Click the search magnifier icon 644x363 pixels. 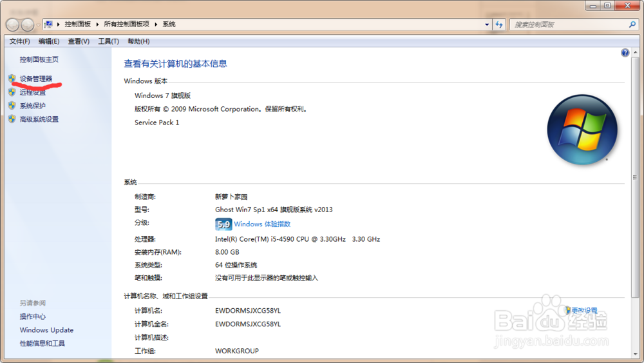pyautogui.click(x=632, y=25)
